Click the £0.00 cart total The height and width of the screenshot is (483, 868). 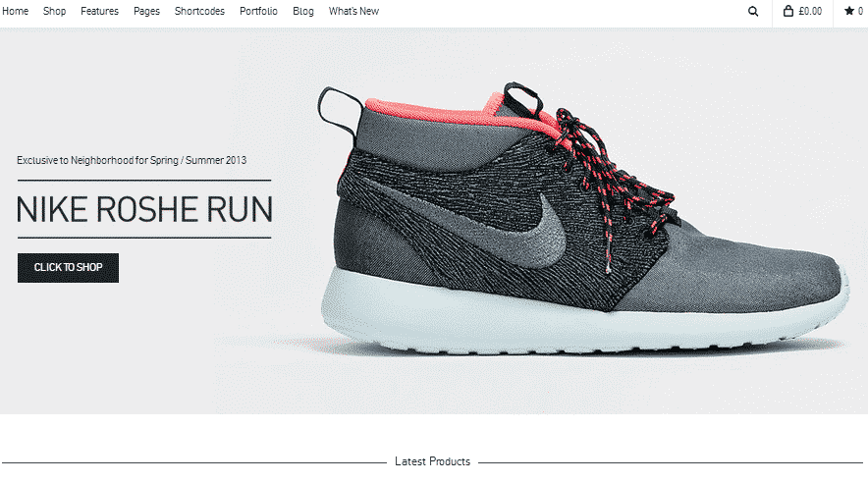point(810,11)
